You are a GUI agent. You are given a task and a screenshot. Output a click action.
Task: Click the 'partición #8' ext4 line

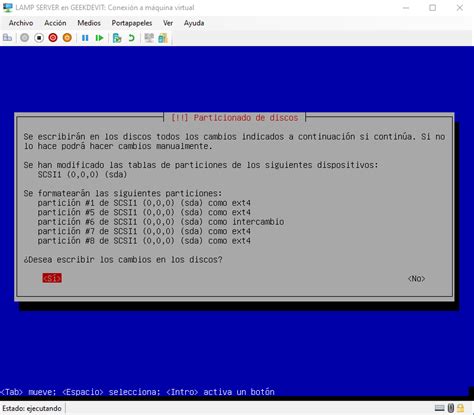tap(144, 241)
